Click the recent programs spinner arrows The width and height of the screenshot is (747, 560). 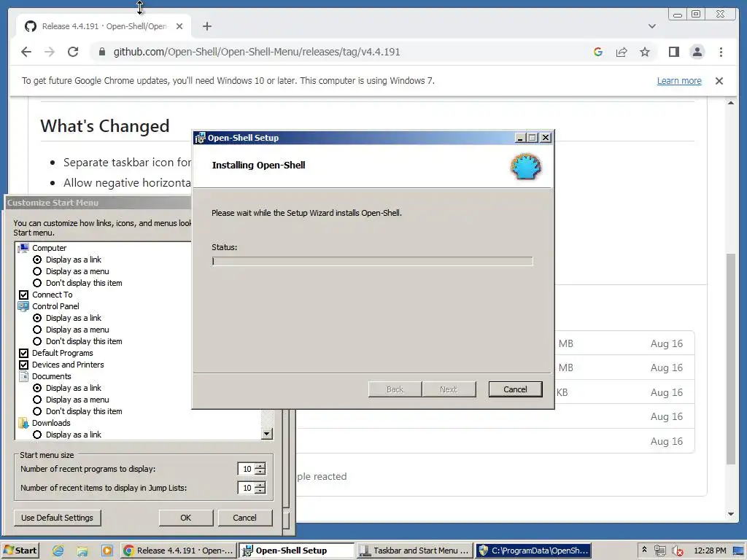[x=260, y=469]
